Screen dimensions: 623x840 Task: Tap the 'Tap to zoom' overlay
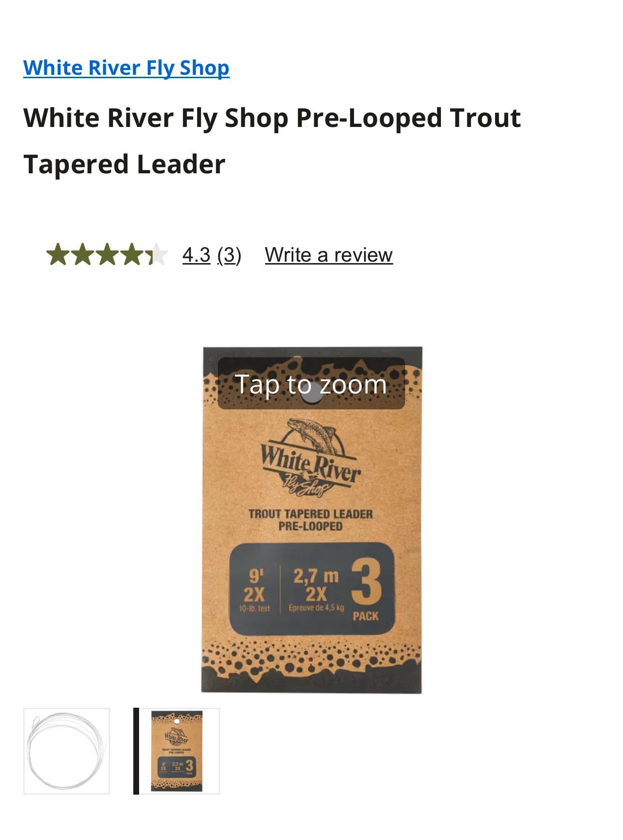coord(311,384)
